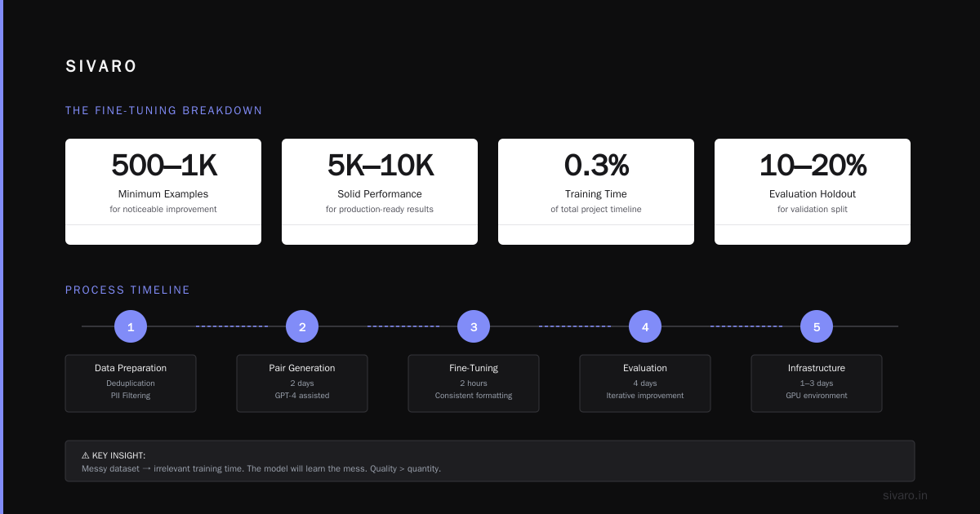The height and width of the screenshot is (514, 980).
Task: Open the Evaluation step card
Action: point(645,383)
